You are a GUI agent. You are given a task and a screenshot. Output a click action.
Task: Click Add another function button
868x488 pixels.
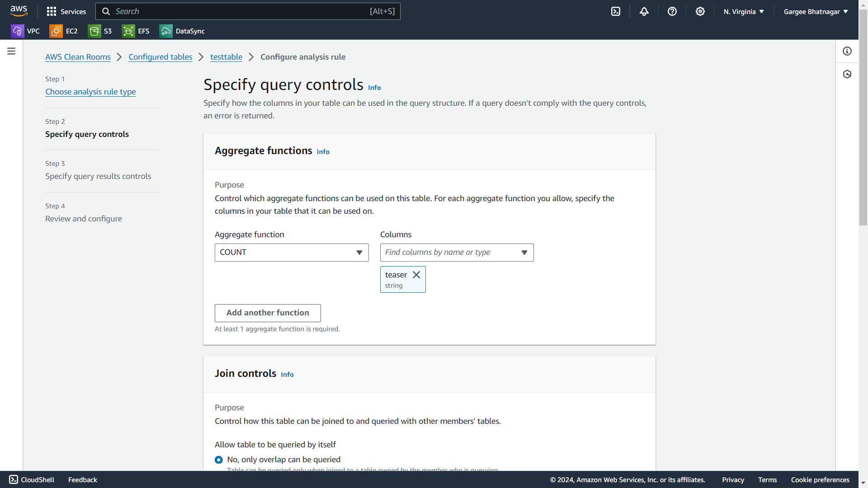[268, 313]
